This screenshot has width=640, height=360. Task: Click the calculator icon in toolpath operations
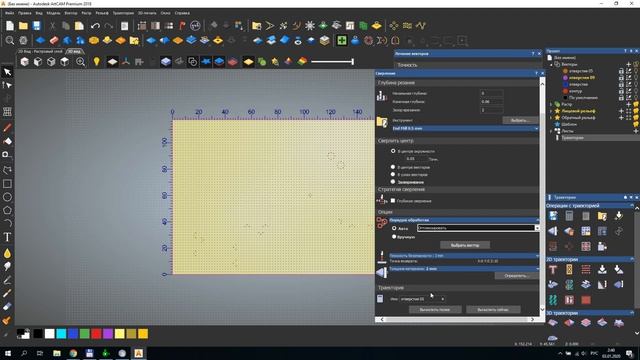569,216
